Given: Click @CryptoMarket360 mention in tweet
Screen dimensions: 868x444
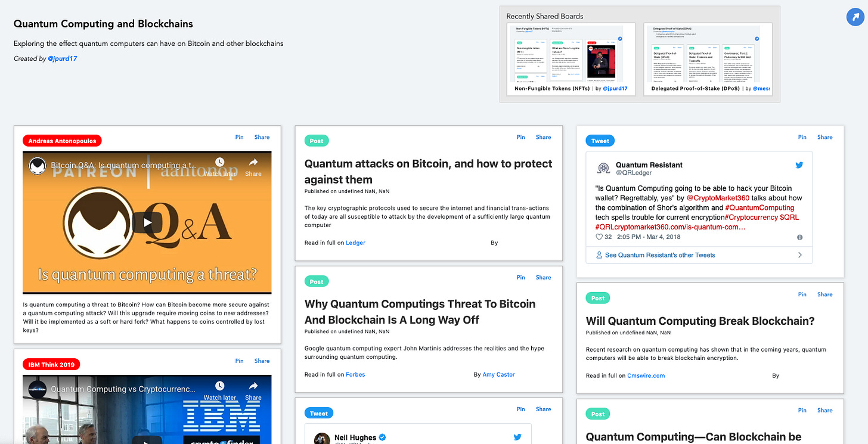Looking at the screenshot, I should coord(717,198).
